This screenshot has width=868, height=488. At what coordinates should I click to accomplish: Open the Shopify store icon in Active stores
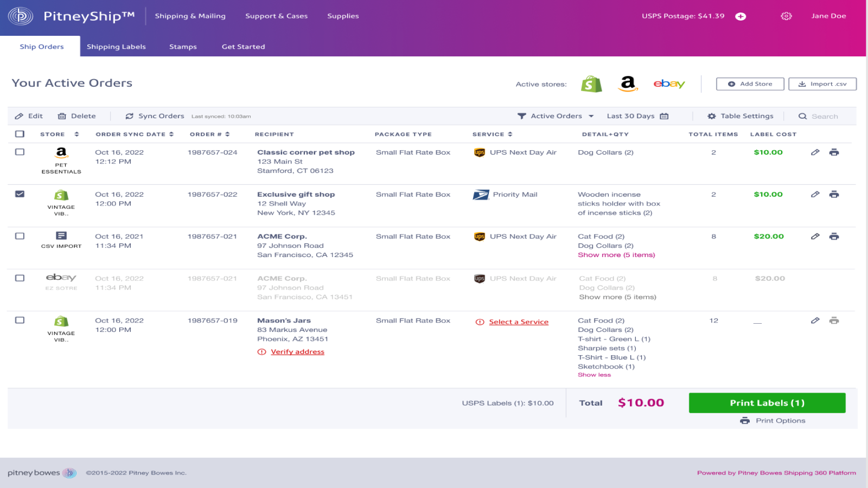[591, 84]
